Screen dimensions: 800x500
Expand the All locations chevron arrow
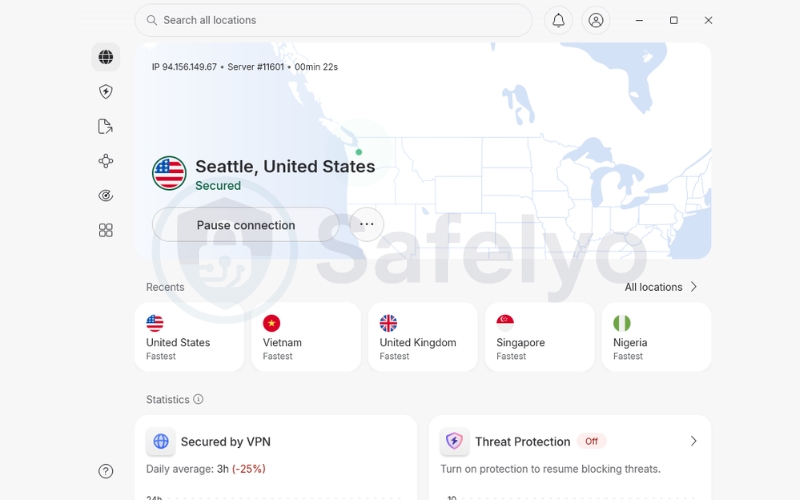693,287
